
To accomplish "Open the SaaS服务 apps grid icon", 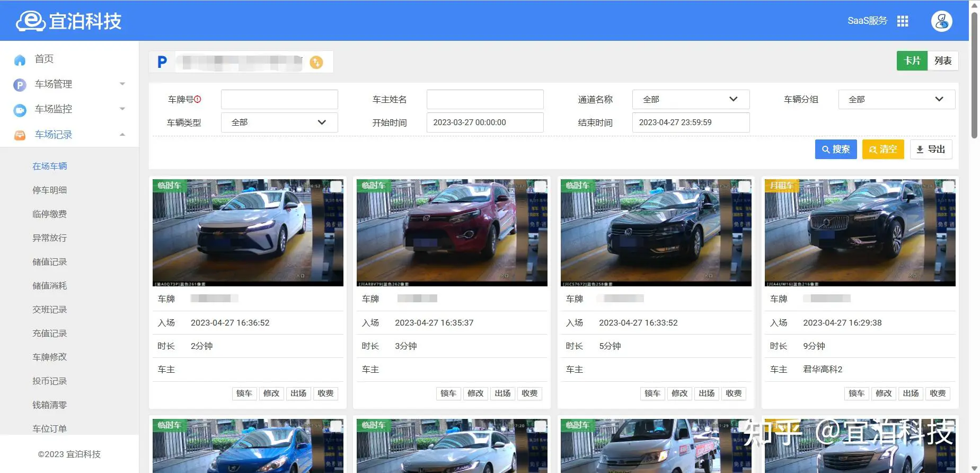I will (903, 21).
